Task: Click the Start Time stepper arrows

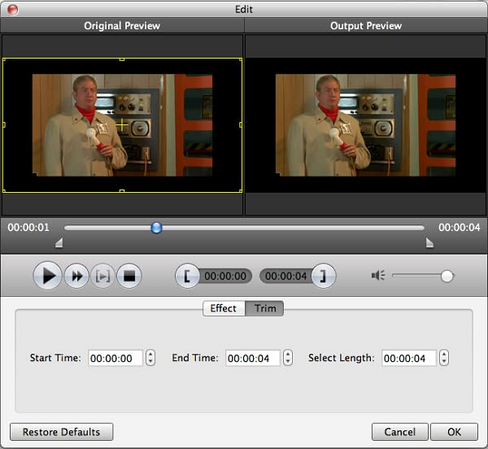Action: tap(150, 358)
